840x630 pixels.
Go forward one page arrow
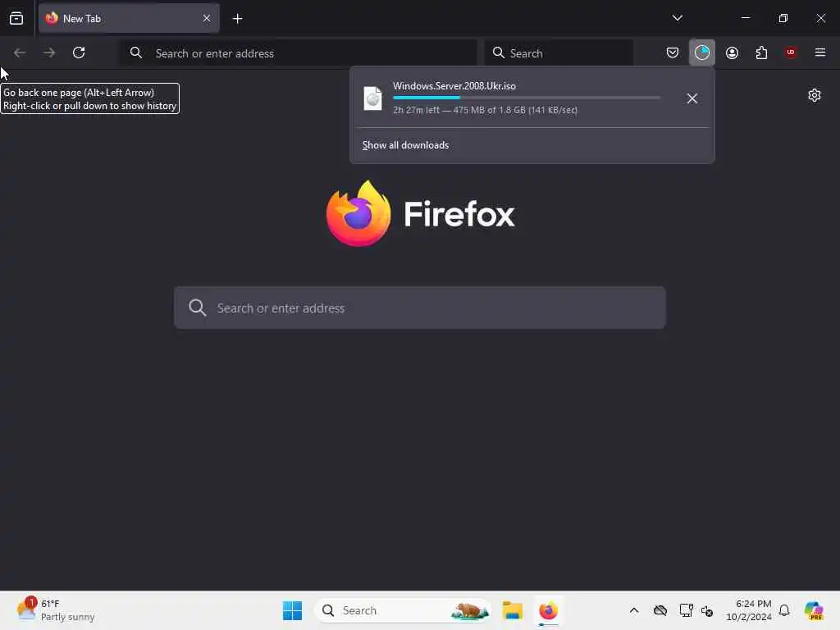(49, 52)
